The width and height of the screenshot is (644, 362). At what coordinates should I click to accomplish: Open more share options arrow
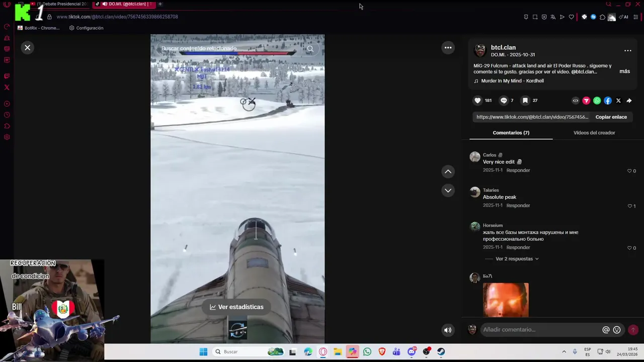click(629, 101)
